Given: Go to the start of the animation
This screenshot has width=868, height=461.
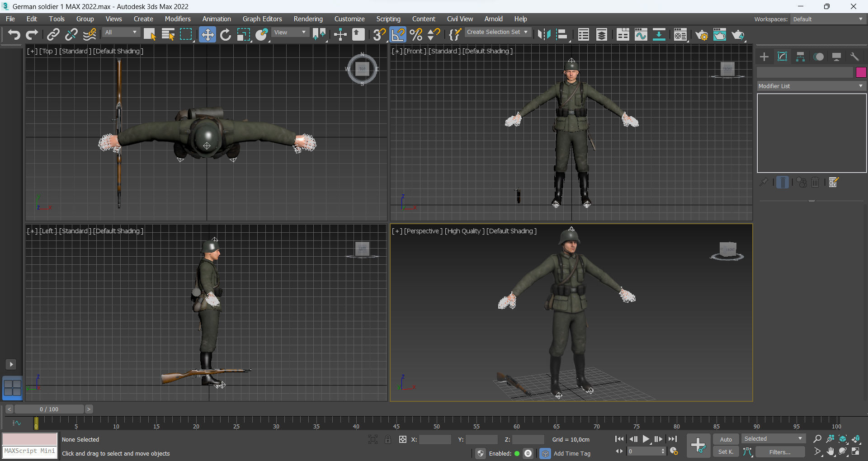Looking at the screenshot, I should [x=619, y=439].
